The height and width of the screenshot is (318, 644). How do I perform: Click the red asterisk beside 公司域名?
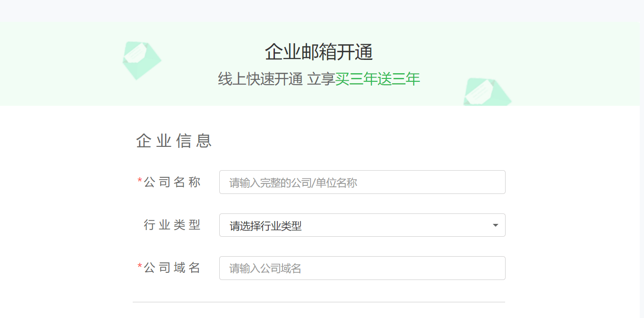point(138,266)
